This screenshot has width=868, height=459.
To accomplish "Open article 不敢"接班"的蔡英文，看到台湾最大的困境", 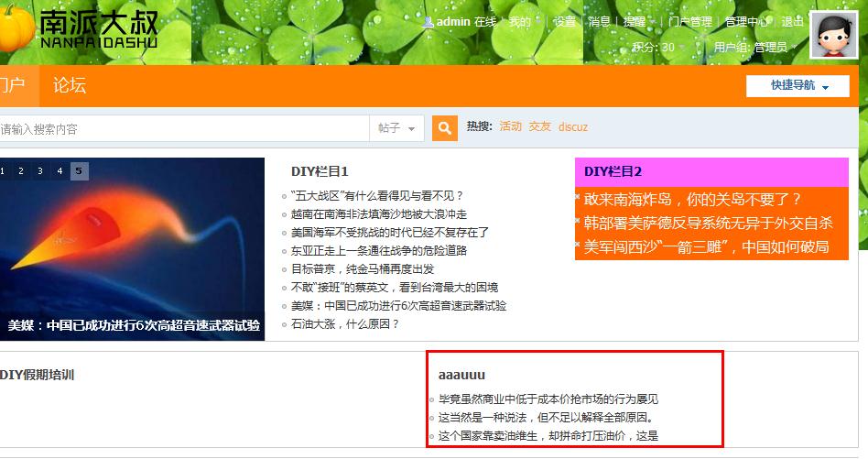I will [395, 288].
